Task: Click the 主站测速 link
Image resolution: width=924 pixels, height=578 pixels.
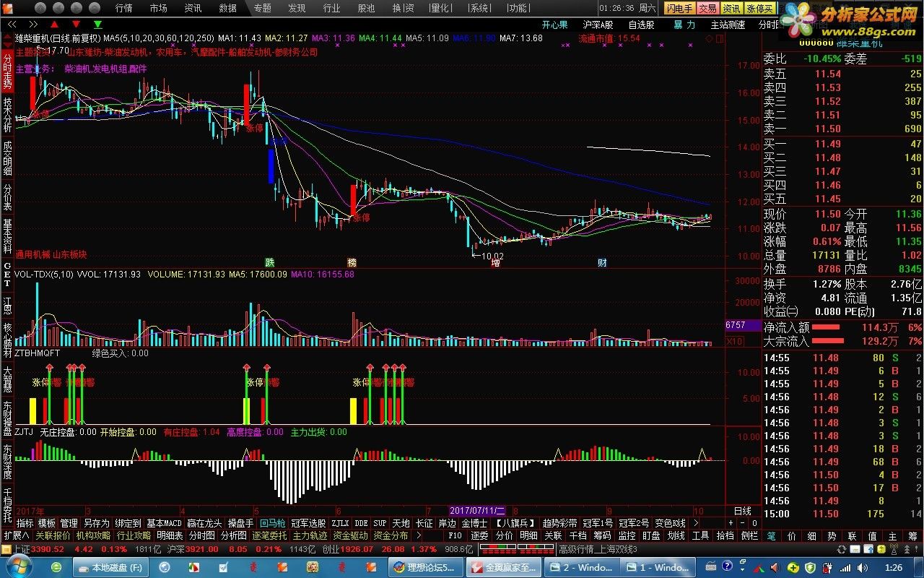Action: pyautogui.click(x=728, y=25)
